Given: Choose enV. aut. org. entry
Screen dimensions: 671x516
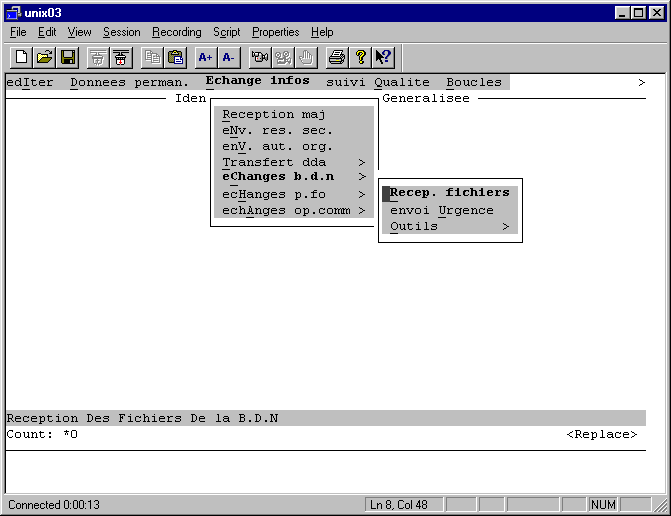Looking at the screenshot, I should tap(277, 147).
